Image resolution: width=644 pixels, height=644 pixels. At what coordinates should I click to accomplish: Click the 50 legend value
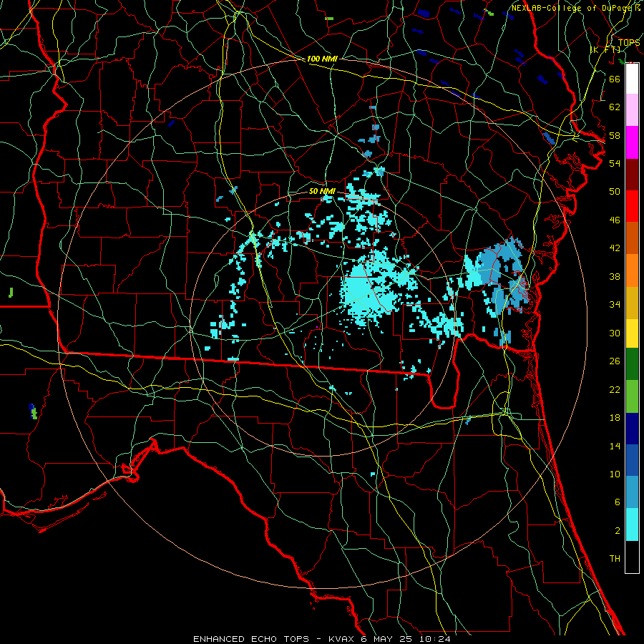point(615,192)
